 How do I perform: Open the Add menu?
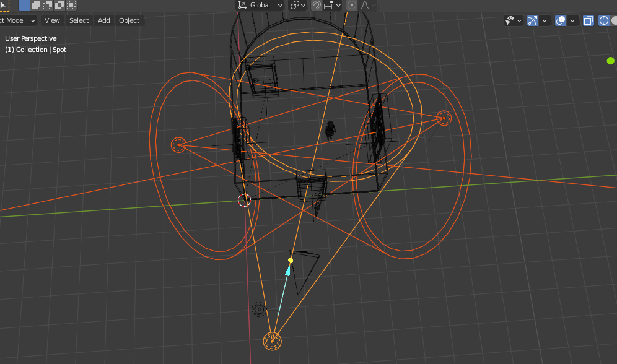point(104,20)
